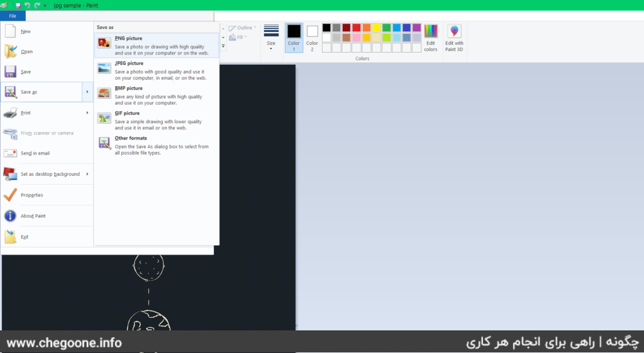Pick the yellow color swatch
This screenshot has height=353, width=644.
tap(377, 28)
